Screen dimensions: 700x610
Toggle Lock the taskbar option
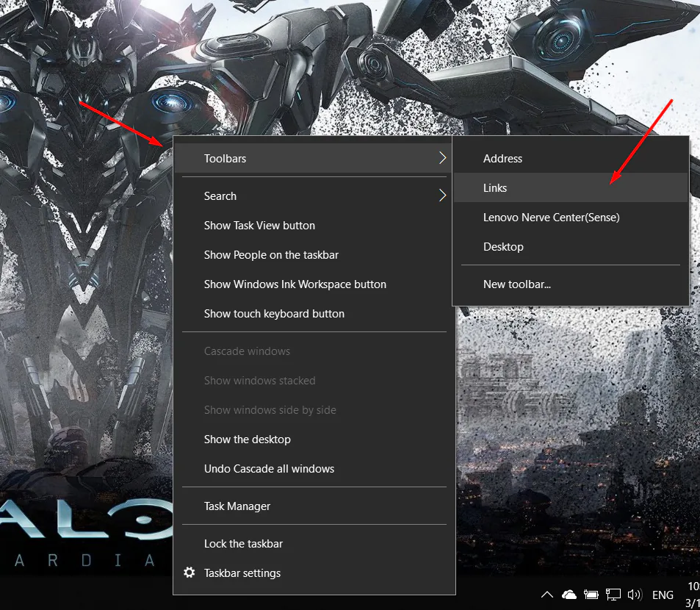point(314,543)
